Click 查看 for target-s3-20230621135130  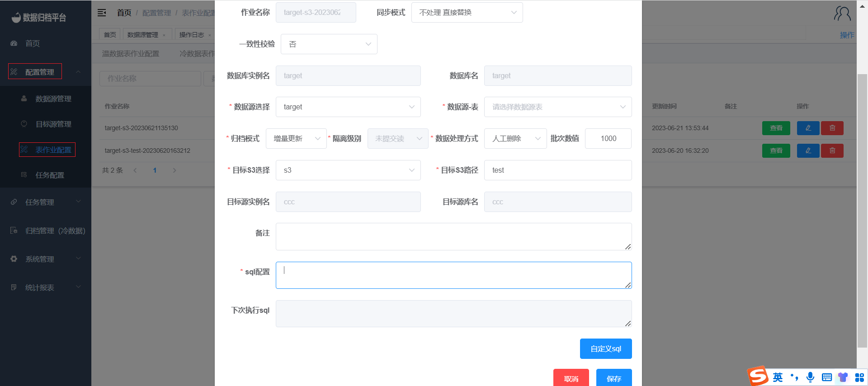pos(776,128)
